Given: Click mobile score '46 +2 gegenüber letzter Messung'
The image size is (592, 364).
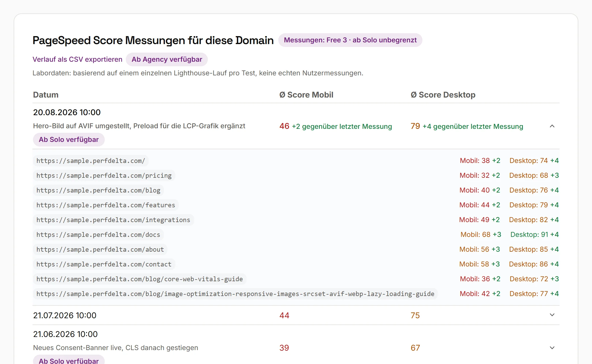Looking at the screenshot, I should point(336,126).
